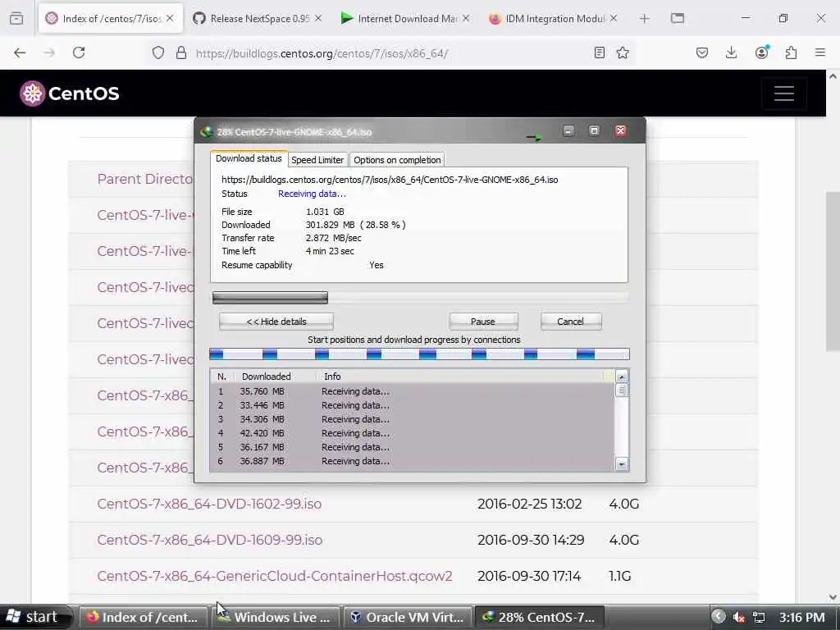Click the 3:16 PM taskbar clock
This screenshot has height=630, width=840.
[x=802, y=617]
